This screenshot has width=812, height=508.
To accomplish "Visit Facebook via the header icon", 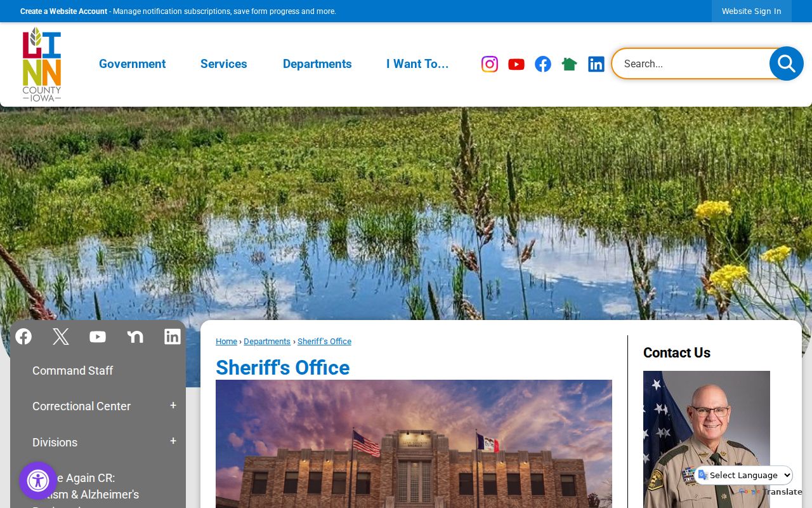I will [x=543, y=64].
